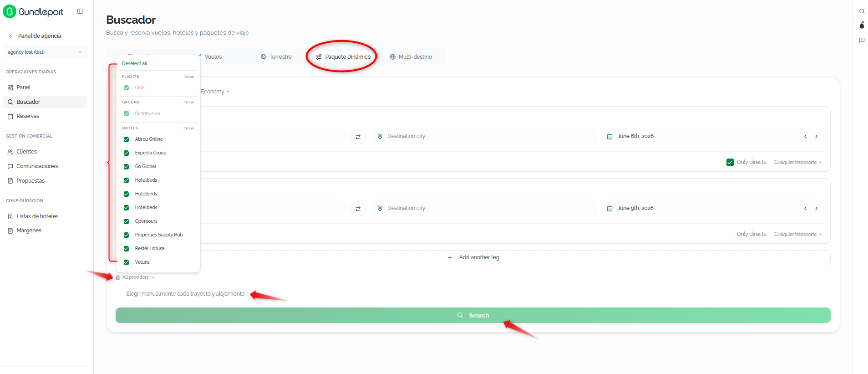Uncheck the Go Global provider
The height and width of the screenshot is (374, 868).
tap(127, 167)
